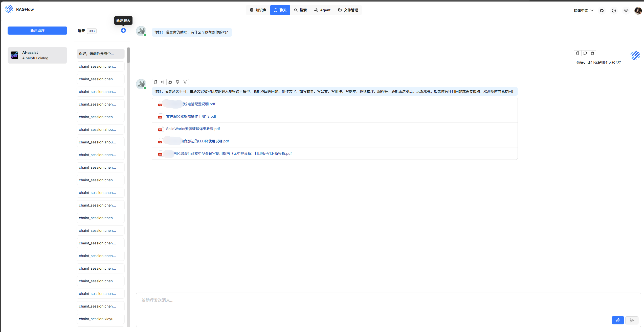Open the help question mark icon
The height and width of the screenshot is (332, 644).
[x=614, y=11]
